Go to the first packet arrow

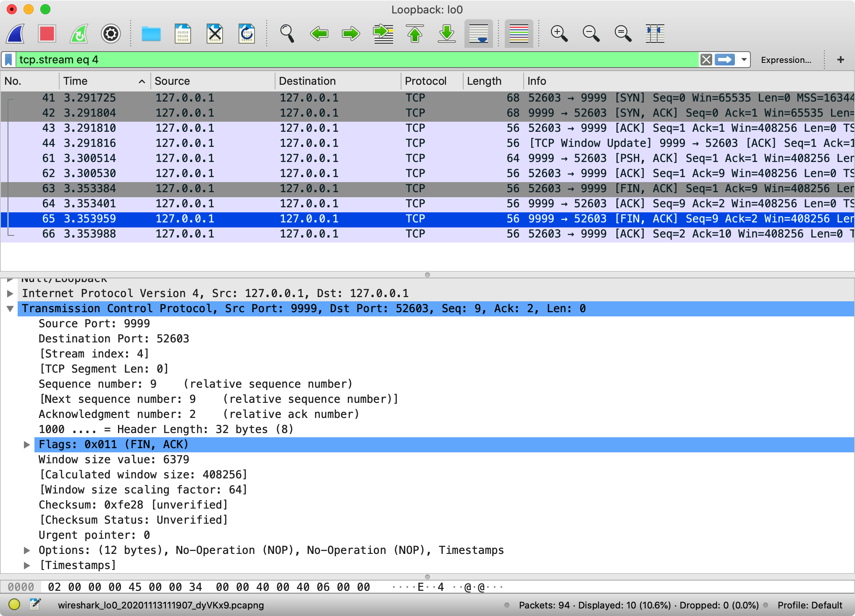pyautogui.click(x=415, y=34)
